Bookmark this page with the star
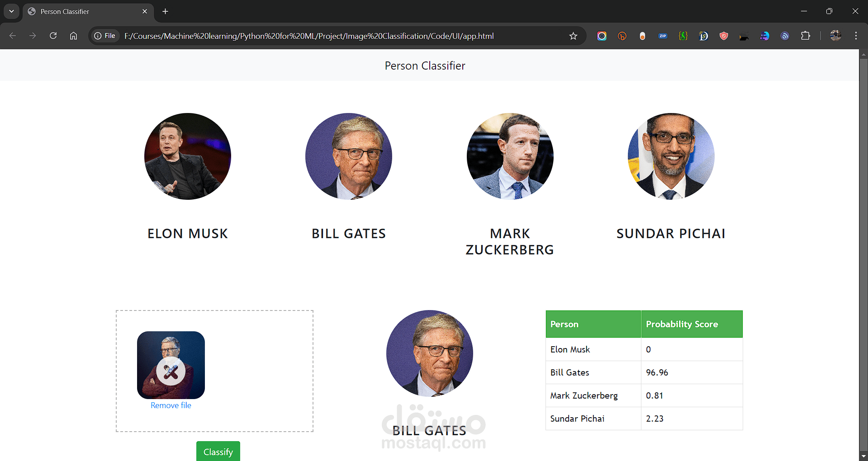 coord(573,36)
